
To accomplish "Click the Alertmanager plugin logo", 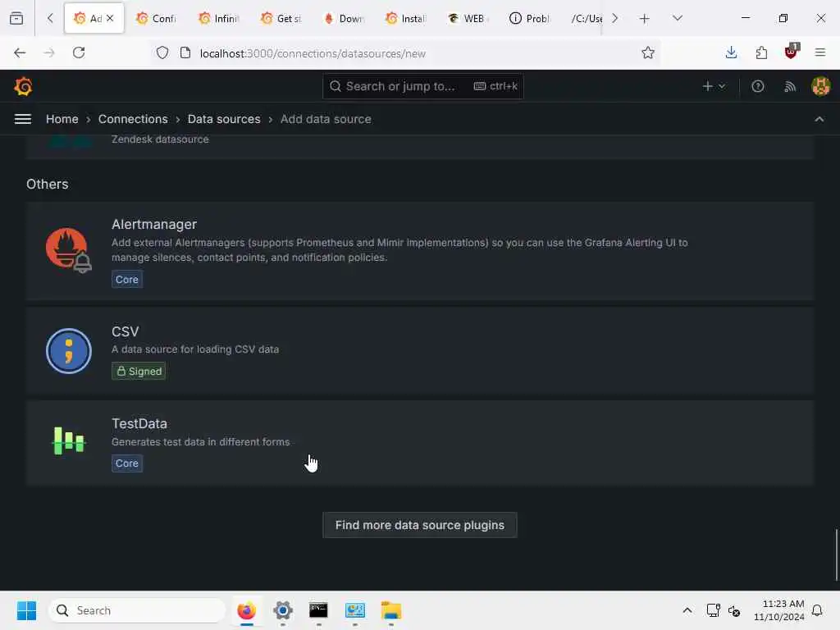I will [68, 250].
